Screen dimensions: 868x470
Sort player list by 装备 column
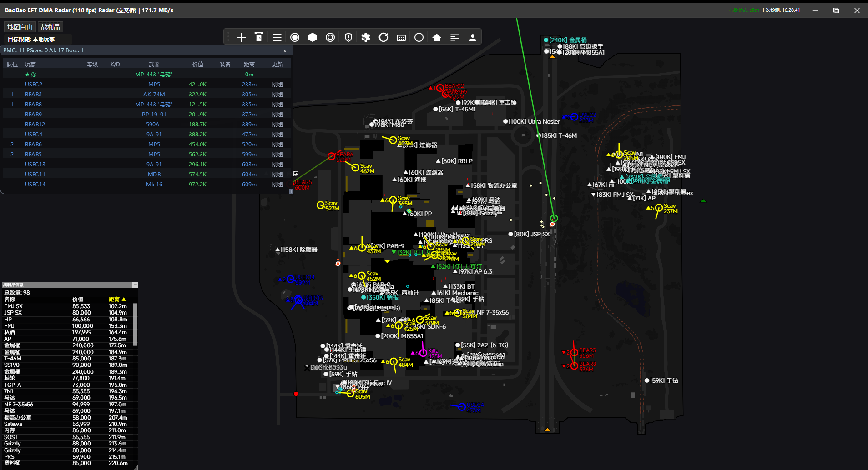(225, 65)
